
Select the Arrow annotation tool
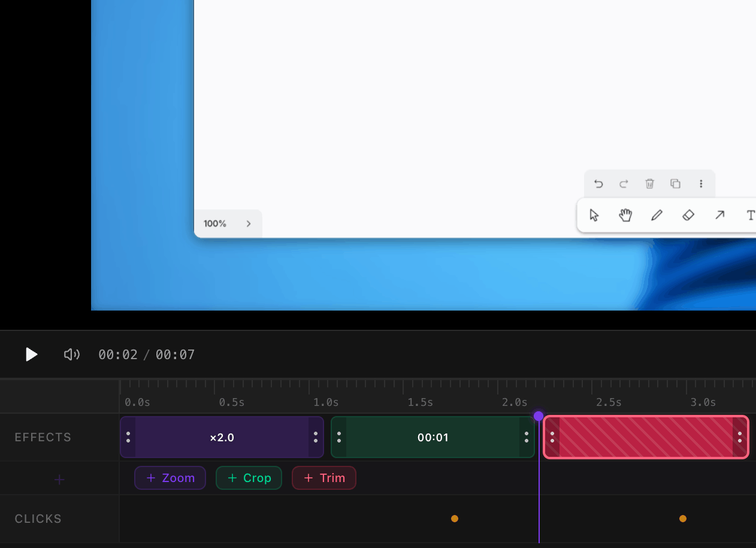[x=719, y=215]
